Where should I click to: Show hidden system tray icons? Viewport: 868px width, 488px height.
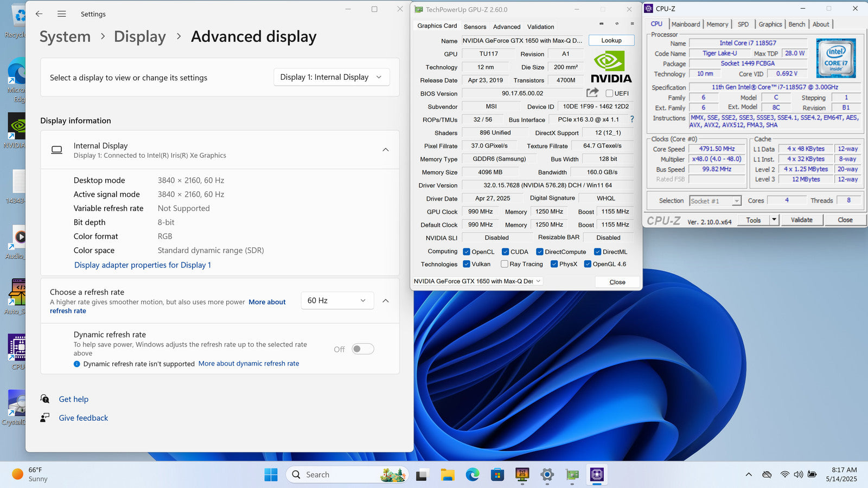point(749,474)
